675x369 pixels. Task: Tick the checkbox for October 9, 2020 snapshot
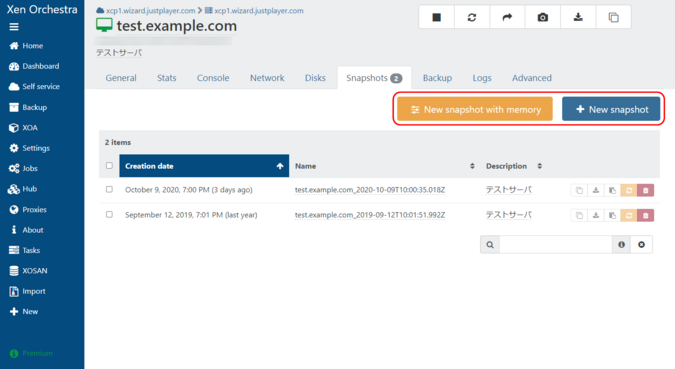(109, 189)
